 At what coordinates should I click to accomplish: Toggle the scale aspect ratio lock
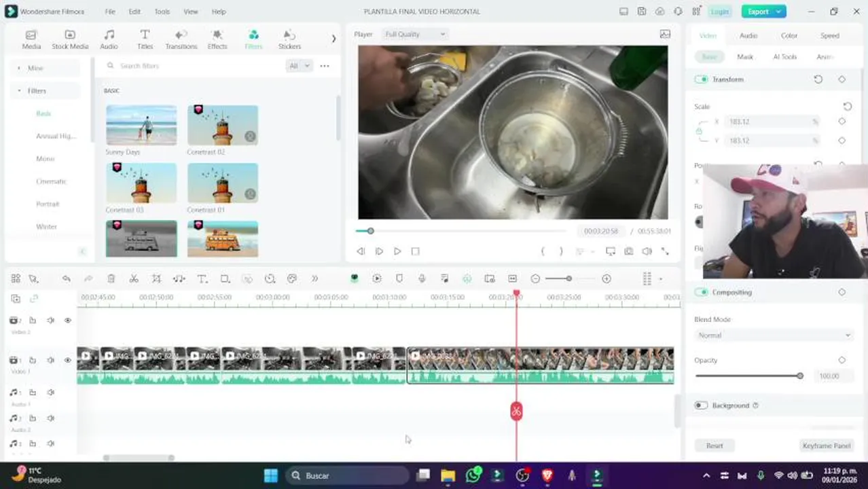click(699, 131)
